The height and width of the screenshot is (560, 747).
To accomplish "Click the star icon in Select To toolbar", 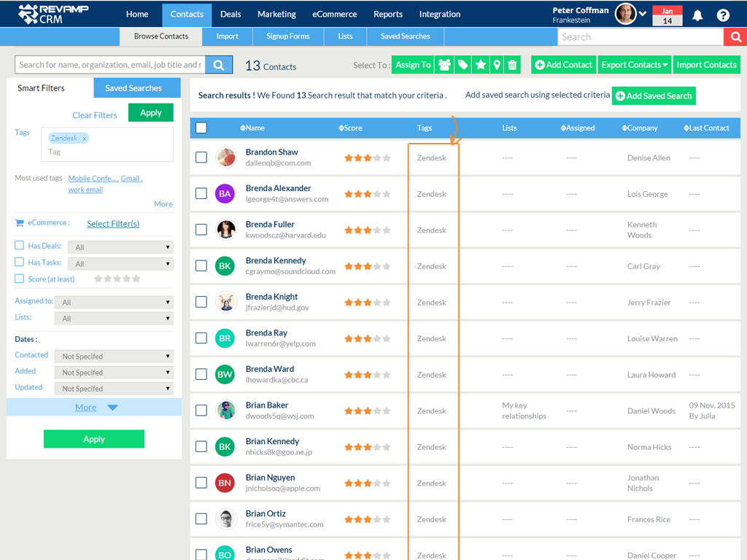I will [481, 65].
